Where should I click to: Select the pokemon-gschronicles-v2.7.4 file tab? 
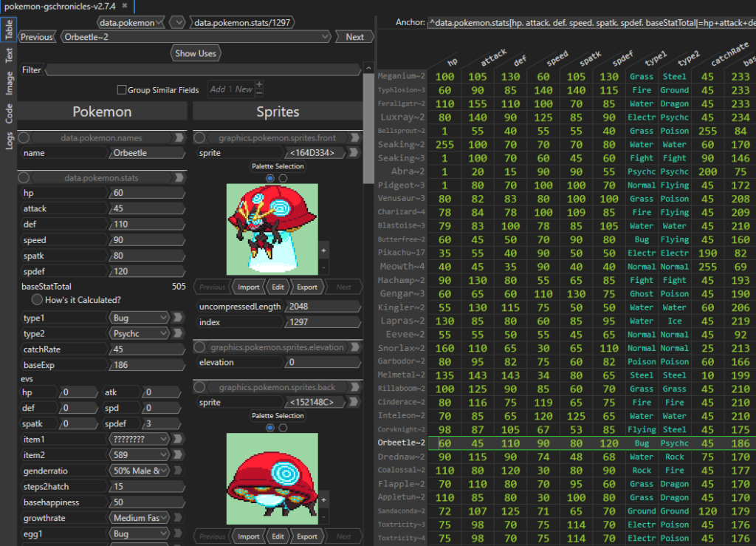point(60,6)
